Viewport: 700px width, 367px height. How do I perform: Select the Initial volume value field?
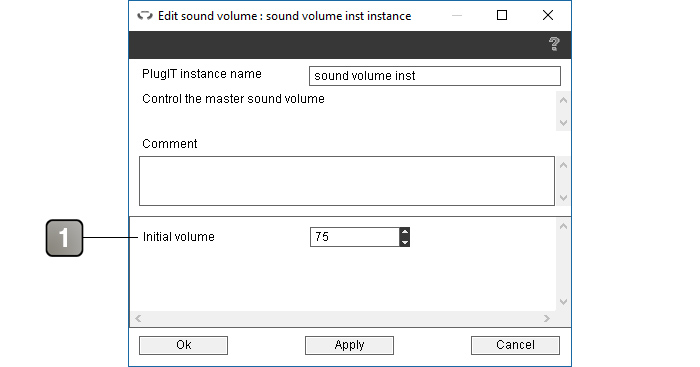355,237
